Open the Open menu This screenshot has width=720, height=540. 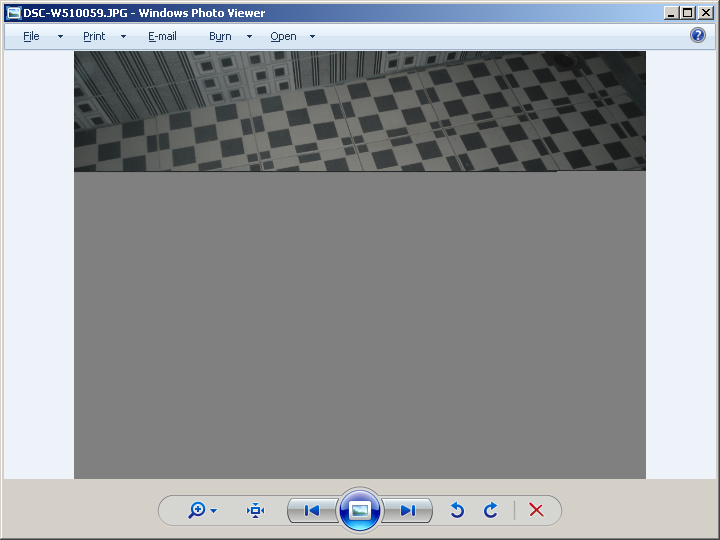283,36
